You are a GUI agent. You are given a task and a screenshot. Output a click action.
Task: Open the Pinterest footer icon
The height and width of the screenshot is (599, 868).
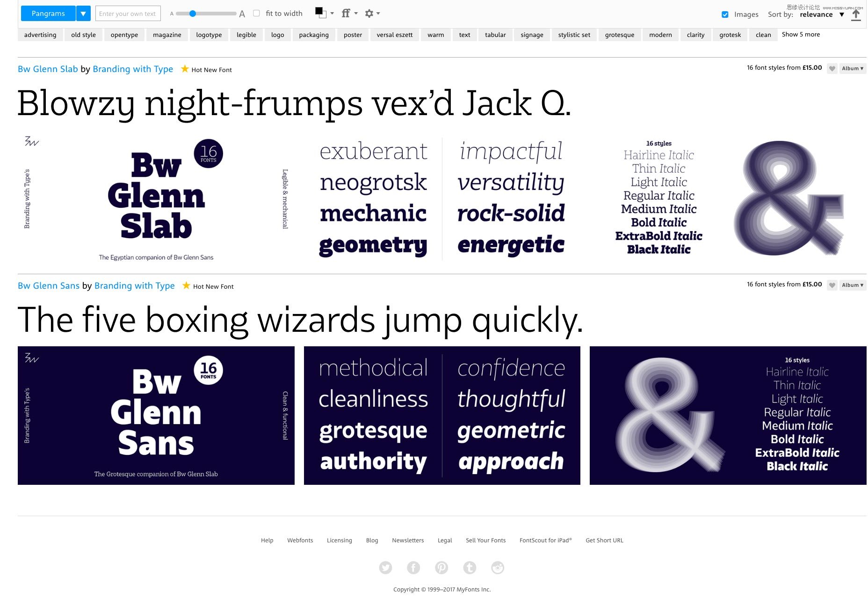(441, 568)
